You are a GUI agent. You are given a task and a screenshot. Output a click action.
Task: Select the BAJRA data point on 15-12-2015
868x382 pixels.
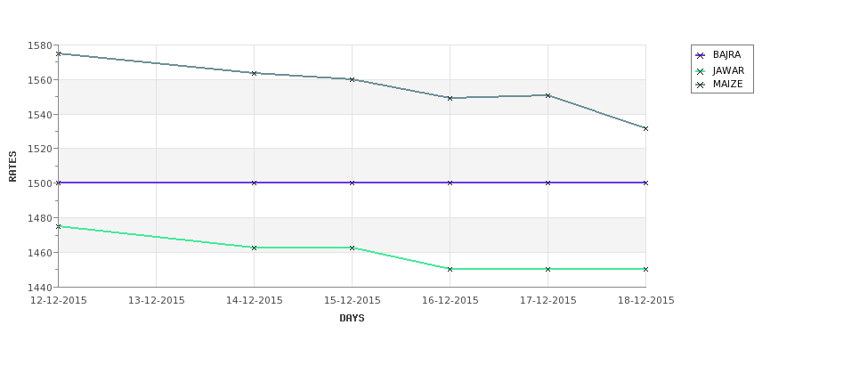352,183
